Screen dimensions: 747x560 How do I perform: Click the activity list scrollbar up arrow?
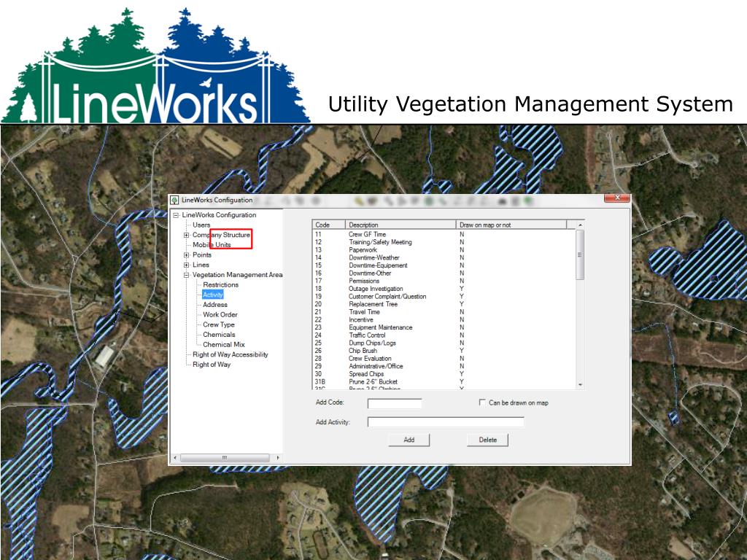coord(580,225)
